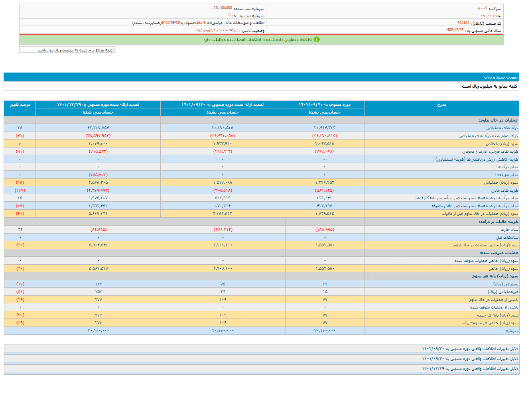Image resolution: width=532 pixels, height=405 pixels.
Task: Click the registered capital value 20,160,000
Action: click(x=223, y=8)
